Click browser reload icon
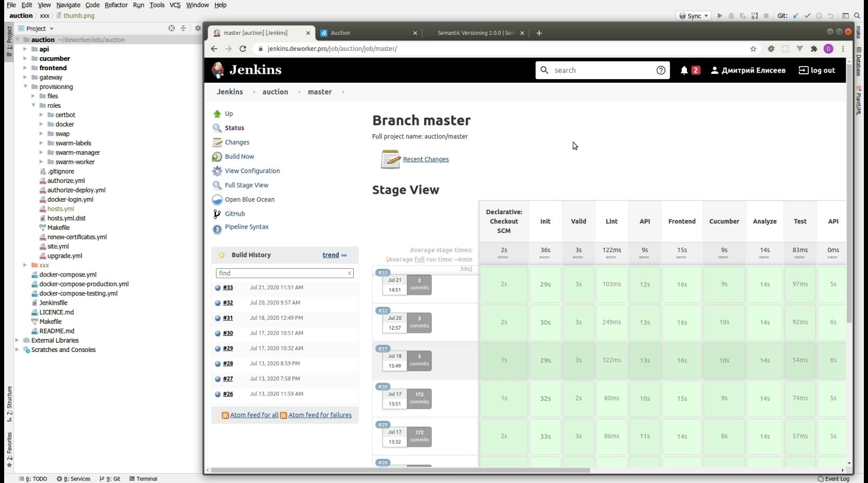The height and width of the screenshot is (483, 868). tap(242, 48)
